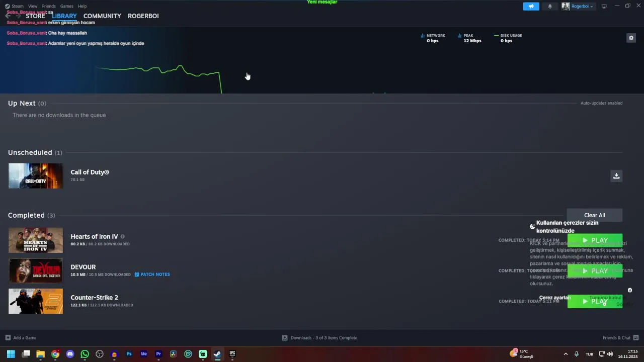Open the Windows Start menu

11,354
